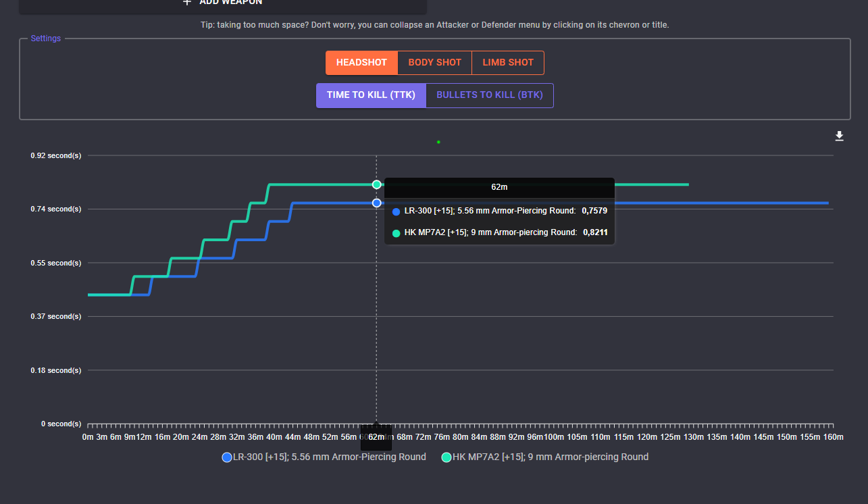Click the 62m axis label
The image size is (868, 504).
click(376, 437)
